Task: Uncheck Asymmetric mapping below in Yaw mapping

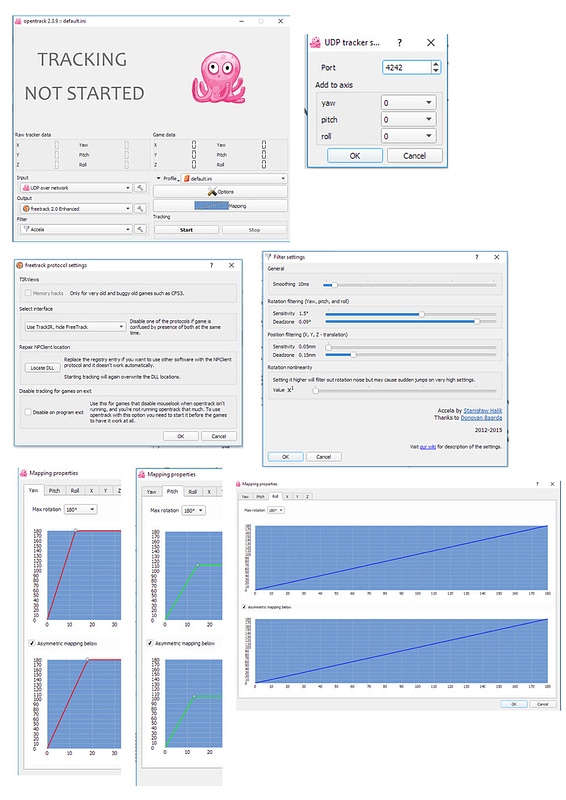Action: click(x=32, y=643)
